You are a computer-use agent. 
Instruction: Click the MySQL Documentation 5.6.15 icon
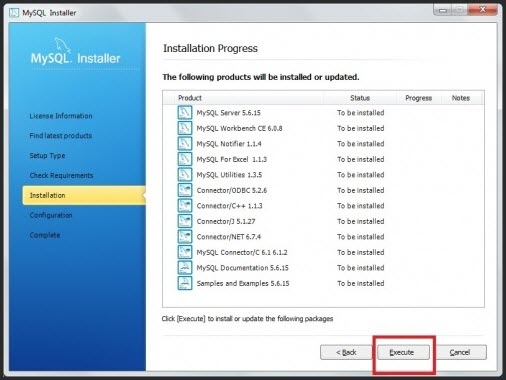point(185,267)
